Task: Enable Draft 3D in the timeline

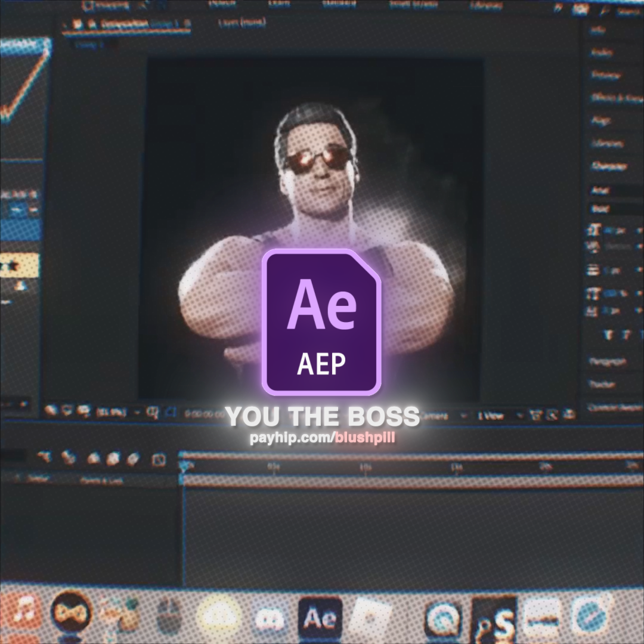Action: coord(68,457)
